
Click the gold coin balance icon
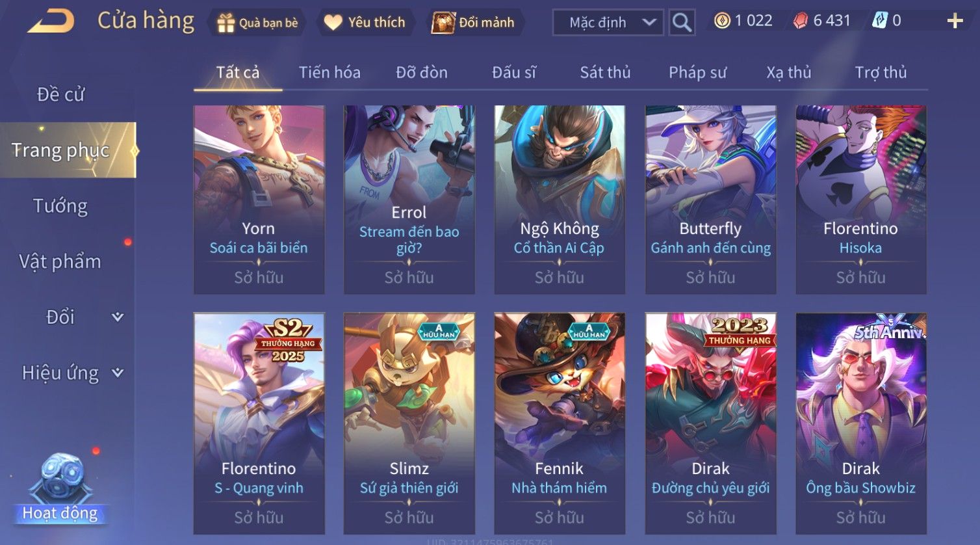click(x=721, y=21)
